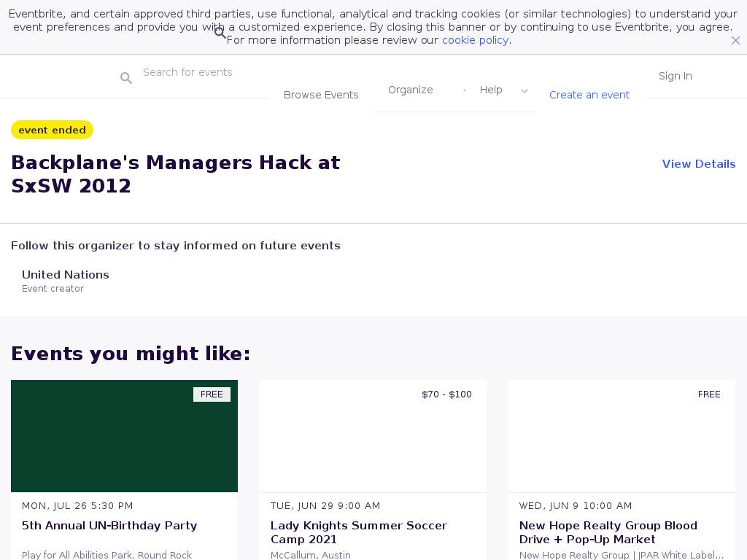Viewport: 747px width, 560px height.
Task: Click the Create an event link
Action: (x=589, y=95)
